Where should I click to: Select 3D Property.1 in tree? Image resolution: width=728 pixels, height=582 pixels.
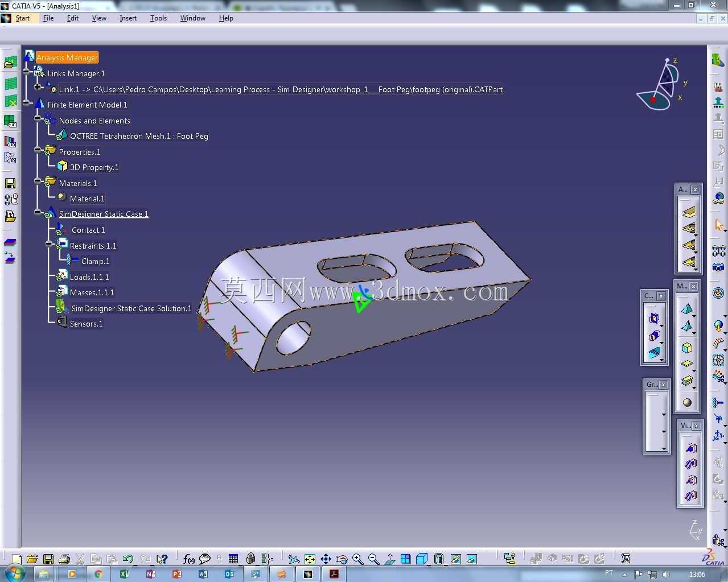point(94,167)
